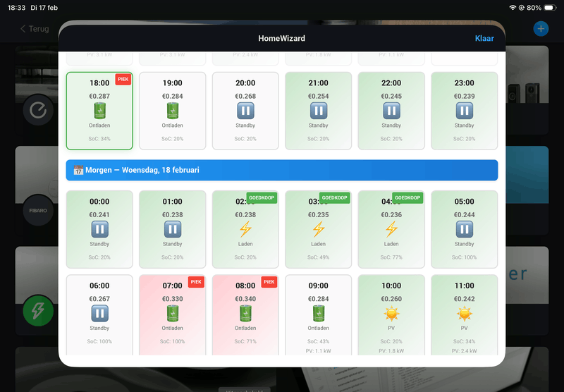This screenshot has height=392, width=564.
Task: Select the Morgen Woensdag 18 februari header
Action: click(282, 170)
